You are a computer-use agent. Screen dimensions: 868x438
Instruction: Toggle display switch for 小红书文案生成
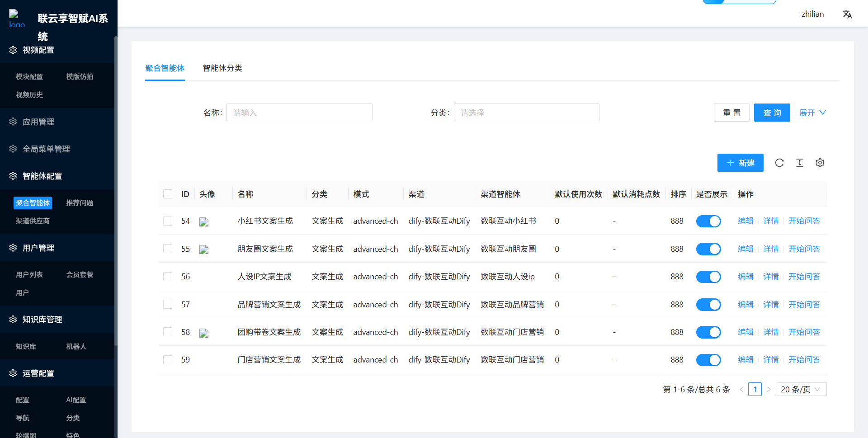pyautogui.click(x=708, y=221)
